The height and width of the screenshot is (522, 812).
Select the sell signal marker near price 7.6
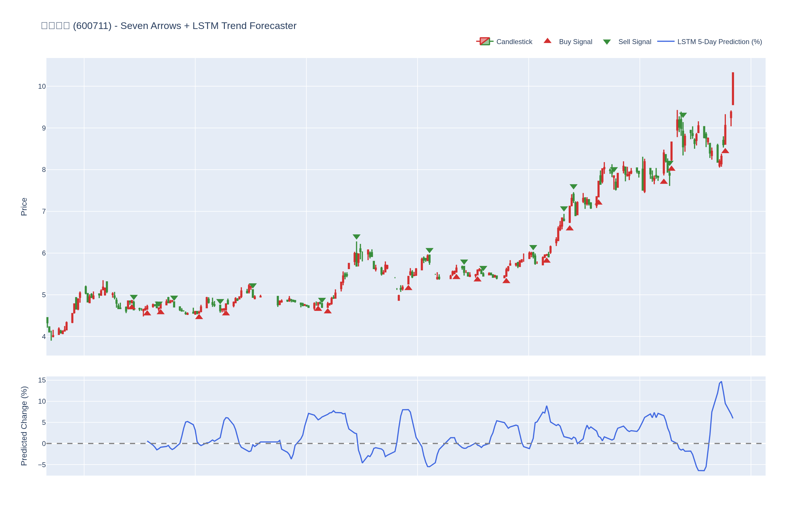pyautogui.click(x=573, y=187)
